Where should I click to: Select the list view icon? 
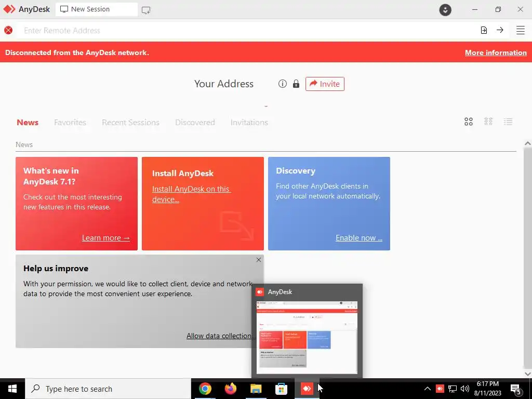(508, 122)
